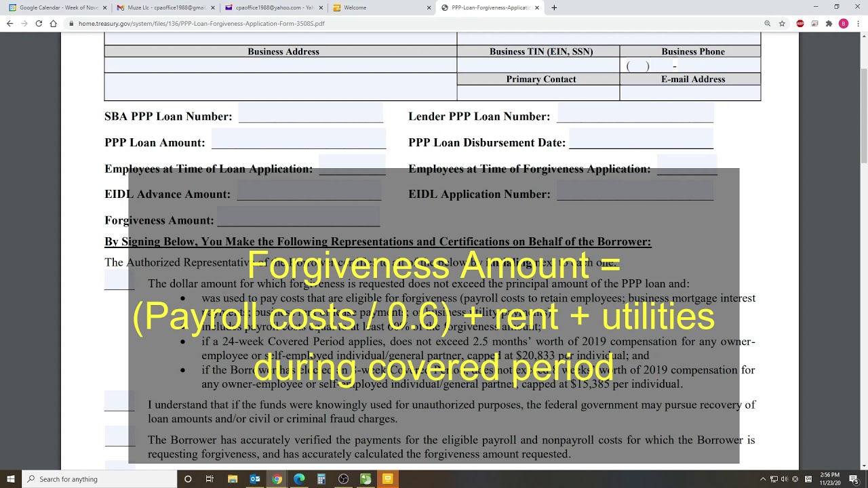Click the PPP Loan Amount field
The image size is (868, 488).
298,139
